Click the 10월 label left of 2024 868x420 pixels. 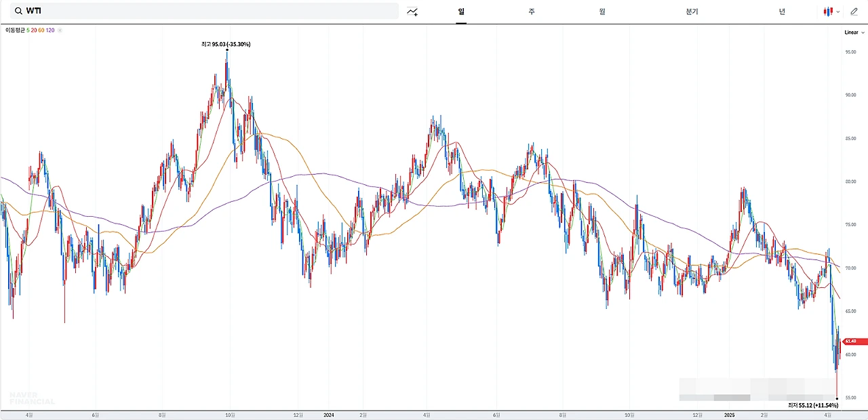231,415
